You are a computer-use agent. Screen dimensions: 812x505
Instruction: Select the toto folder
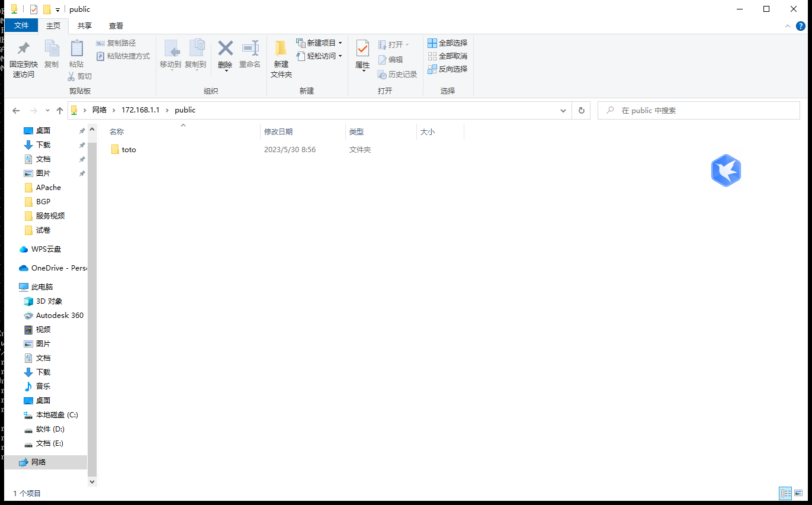(129, 150)
